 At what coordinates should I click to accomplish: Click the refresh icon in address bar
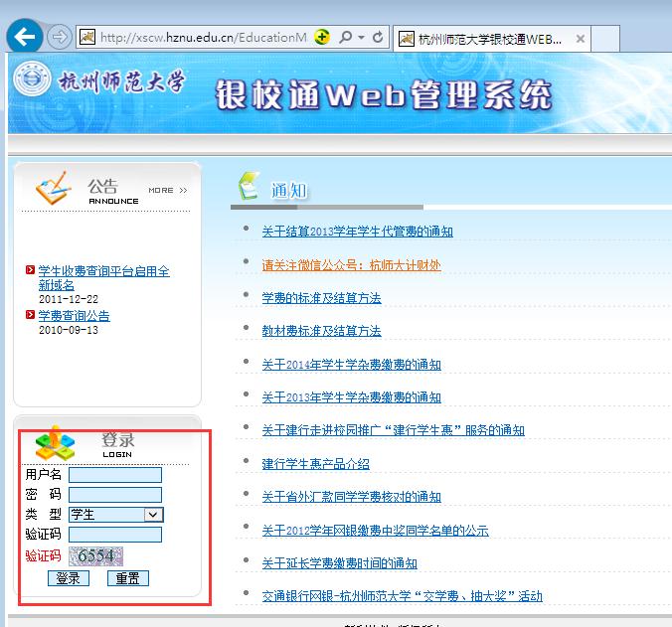[x=378, y=38]
